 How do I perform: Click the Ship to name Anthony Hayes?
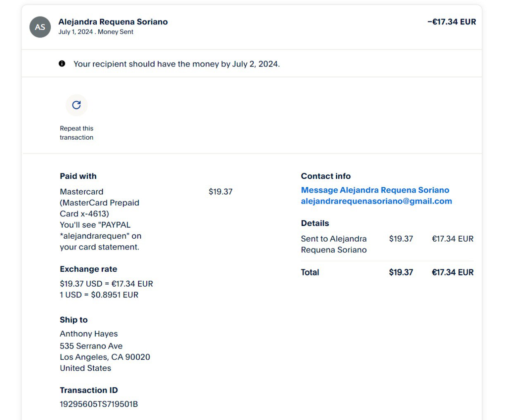[x=89, y=334]
